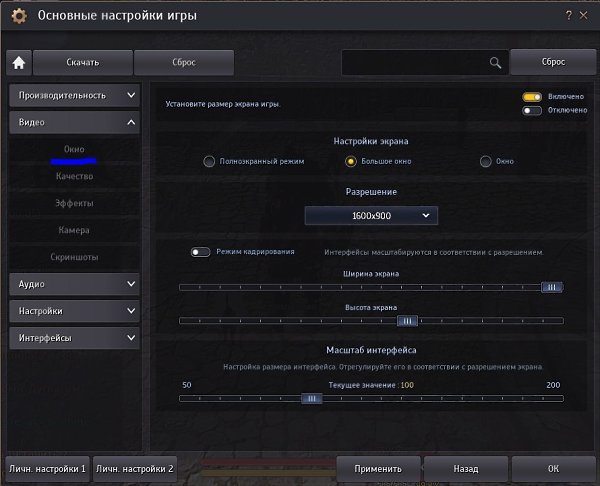
Task: Click the Масштаб интерфейса slider handle
Action: point(312,398)
